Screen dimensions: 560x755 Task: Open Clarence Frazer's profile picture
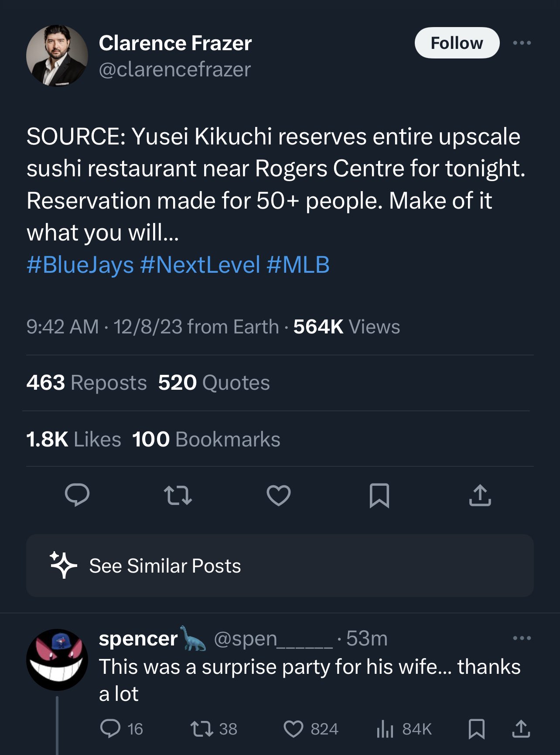click(57, 56)
